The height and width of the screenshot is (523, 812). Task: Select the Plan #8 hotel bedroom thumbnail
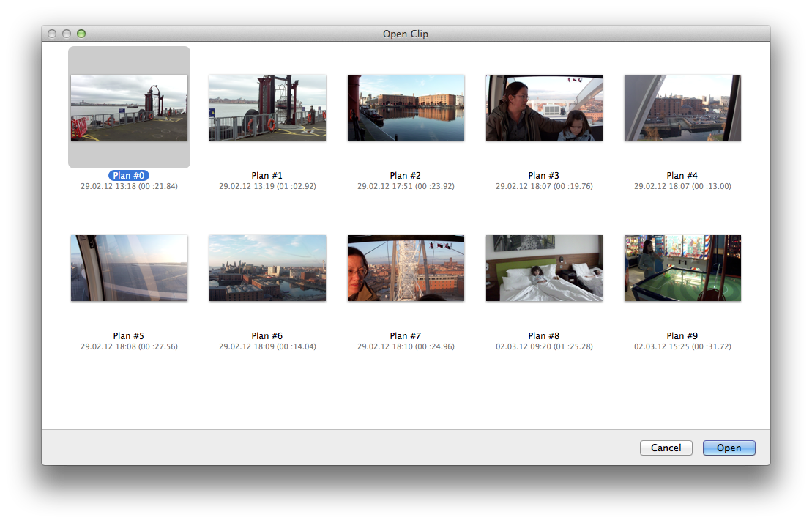[544, 268]
